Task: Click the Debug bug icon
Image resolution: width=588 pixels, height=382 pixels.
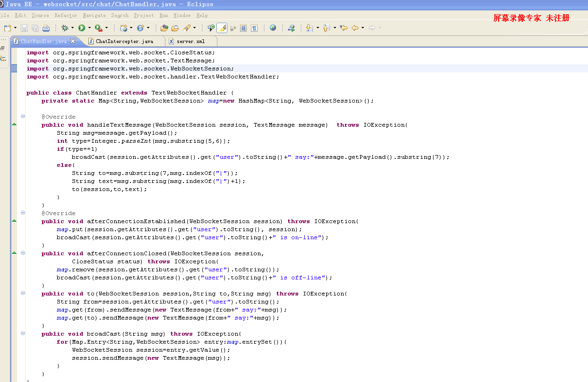Action: [65, 28]
